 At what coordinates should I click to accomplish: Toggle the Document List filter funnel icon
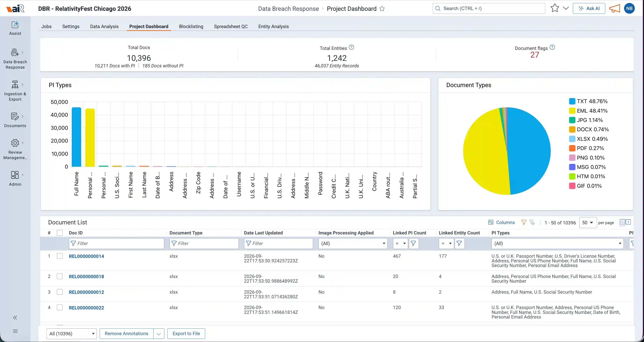(x=524, y=222)
